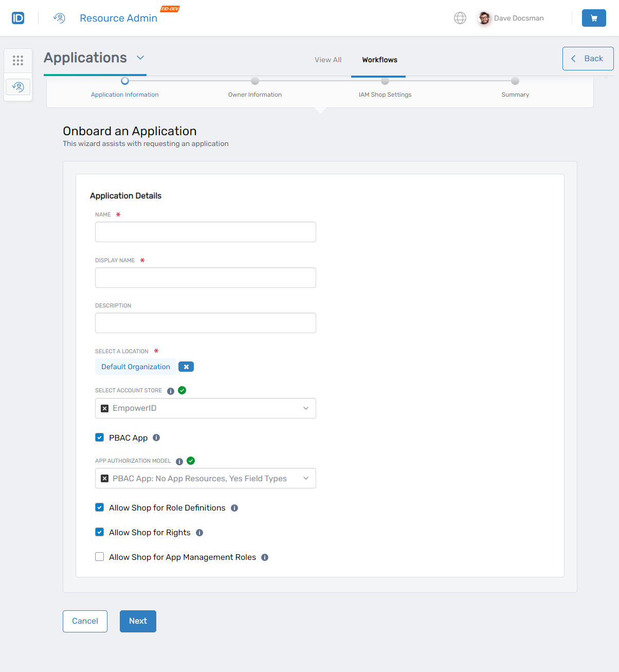Remove the Default Organization location chip
This screenshot has height=672, width=619.
click(x=186, y=366)
